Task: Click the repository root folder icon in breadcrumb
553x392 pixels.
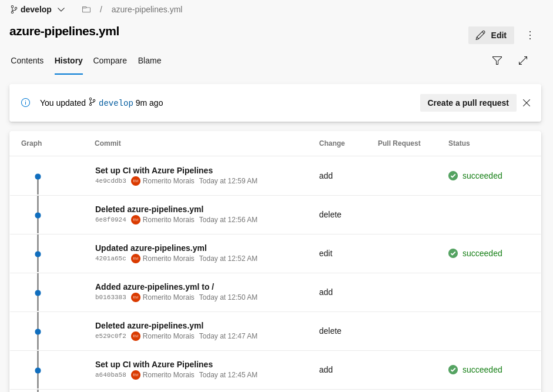Action: pyautogui.click(x=86, y=9)
